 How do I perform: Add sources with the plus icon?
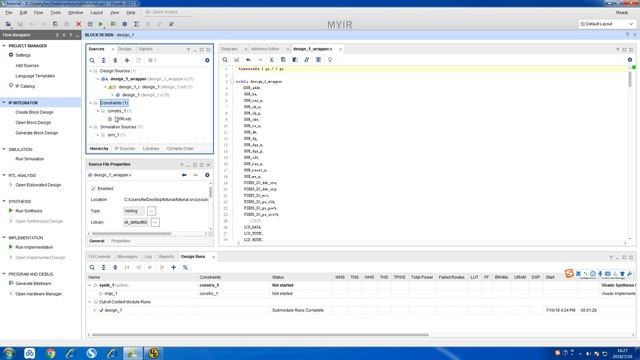coord(127,60)
